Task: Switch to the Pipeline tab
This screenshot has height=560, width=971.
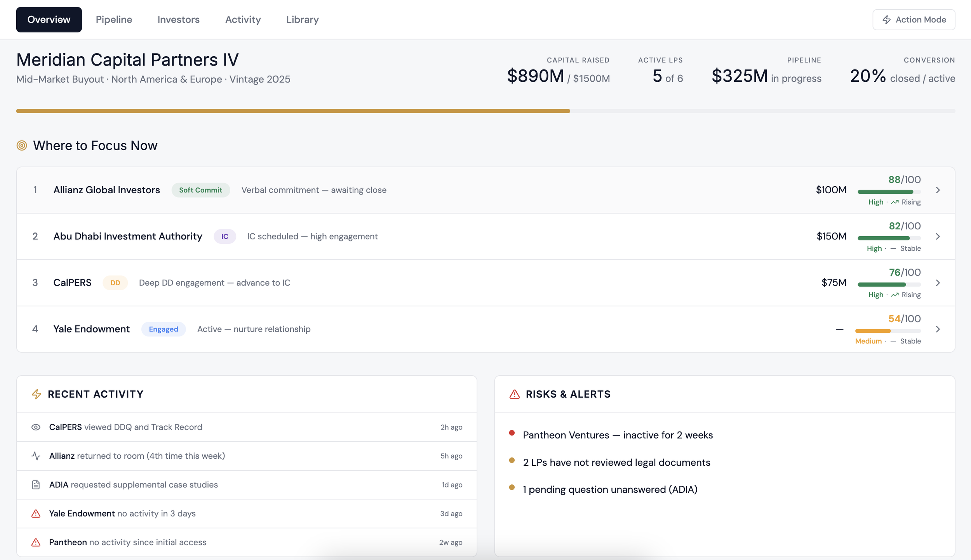Action: tap(114, 20)
